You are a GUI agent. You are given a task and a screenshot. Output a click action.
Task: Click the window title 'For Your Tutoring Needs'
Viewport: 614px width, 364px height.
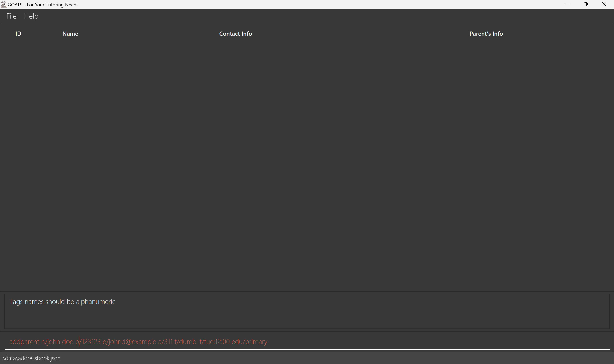click(53, 5)
